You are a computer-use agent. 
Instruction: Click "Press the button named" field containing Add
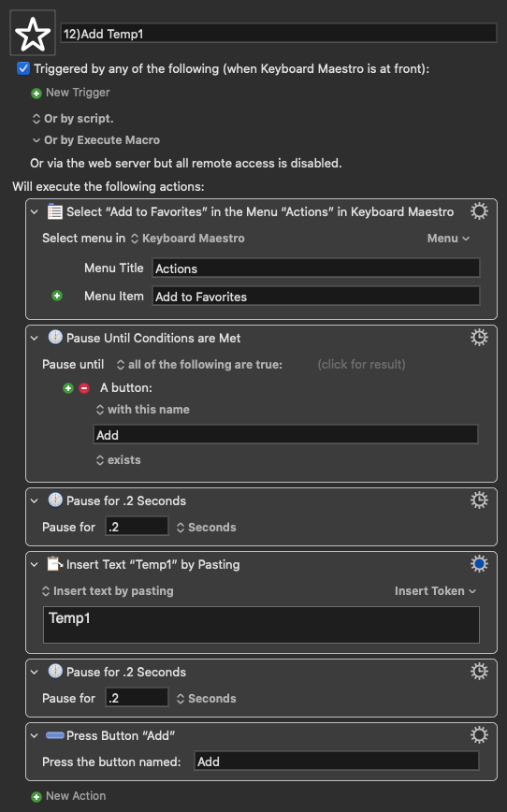pyautogui.click(x=337, y=761)
